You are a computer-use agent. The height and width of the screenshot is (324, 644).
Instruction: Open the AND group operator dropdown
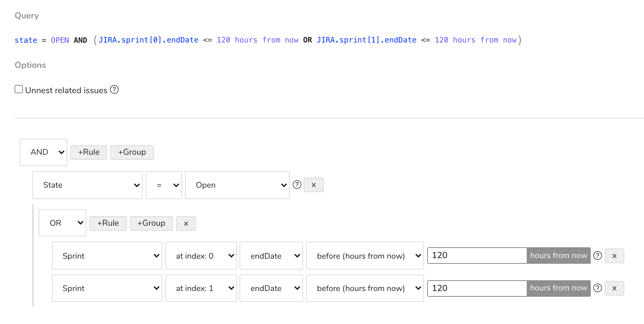click(43, 152)
